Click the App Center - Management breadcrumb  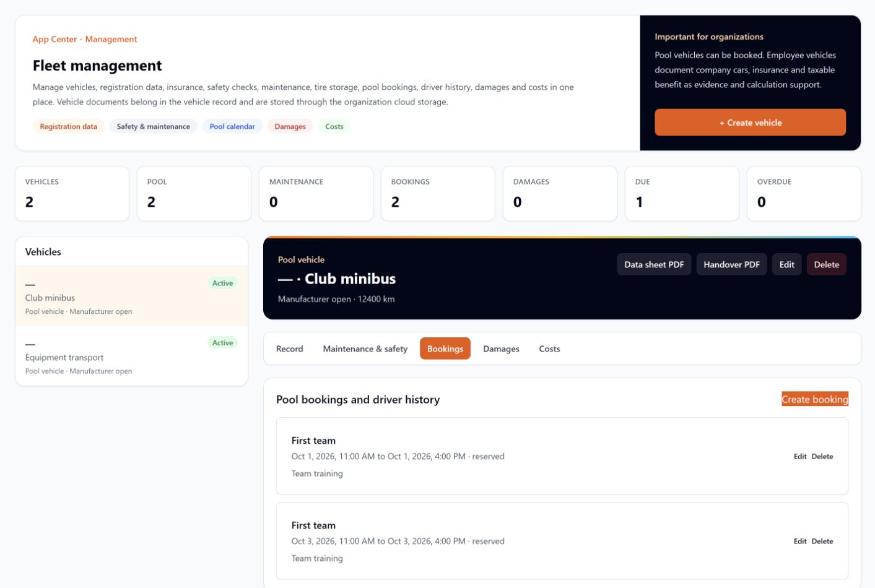pyautogui.click(x=85, y=39)
